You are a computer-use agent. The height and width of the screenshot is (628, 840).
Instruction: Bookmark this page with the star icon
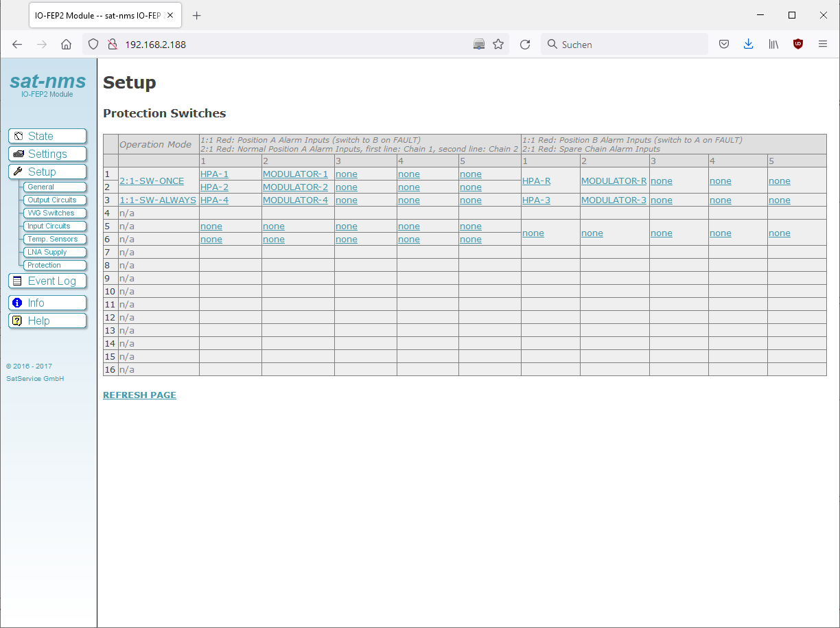click(498, 45)
